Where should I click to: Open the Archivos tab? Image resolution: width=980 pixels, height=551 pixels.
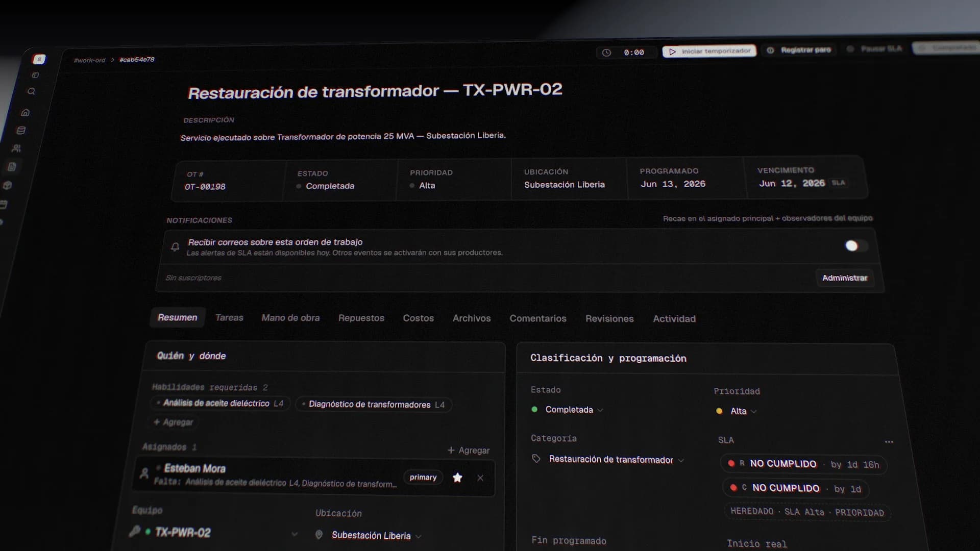point(472,318)
